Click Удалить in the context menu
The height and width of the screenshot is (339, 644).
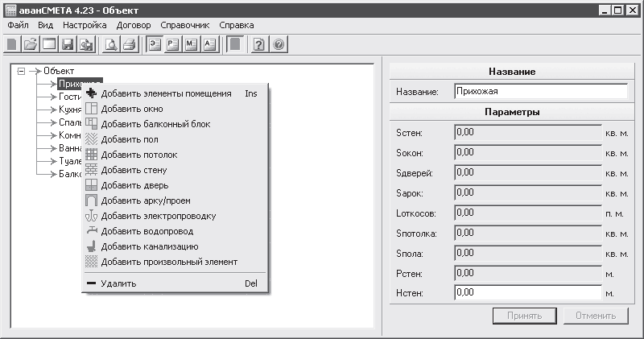click(118, 283)
